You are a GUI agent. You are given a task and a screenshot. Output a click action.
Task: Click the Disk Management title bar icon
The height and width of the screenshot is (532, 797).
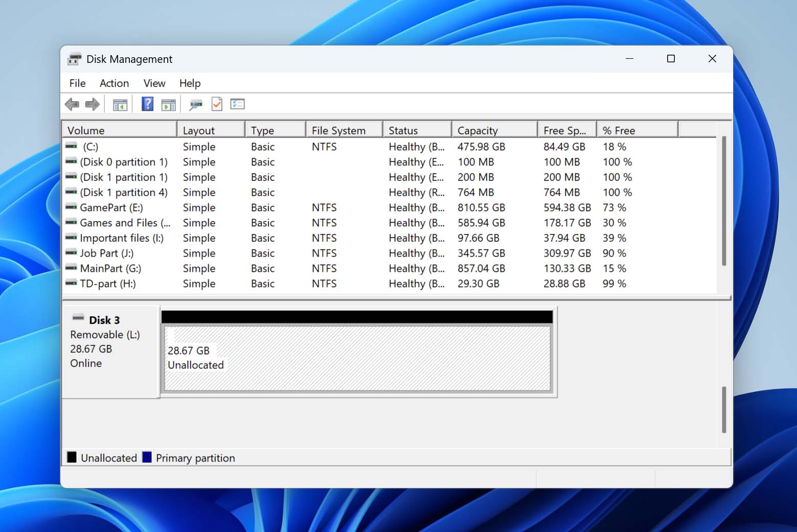coord(75,59)
